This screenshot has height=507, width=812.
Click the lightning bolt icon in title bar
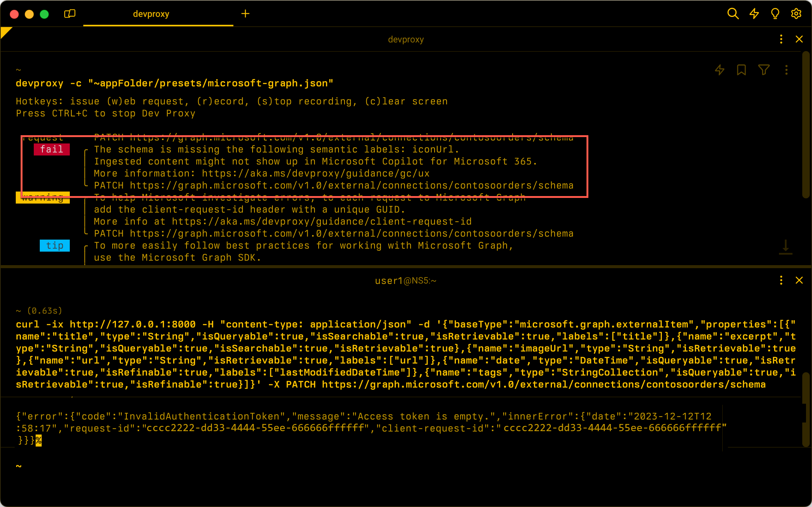[754, 14]
